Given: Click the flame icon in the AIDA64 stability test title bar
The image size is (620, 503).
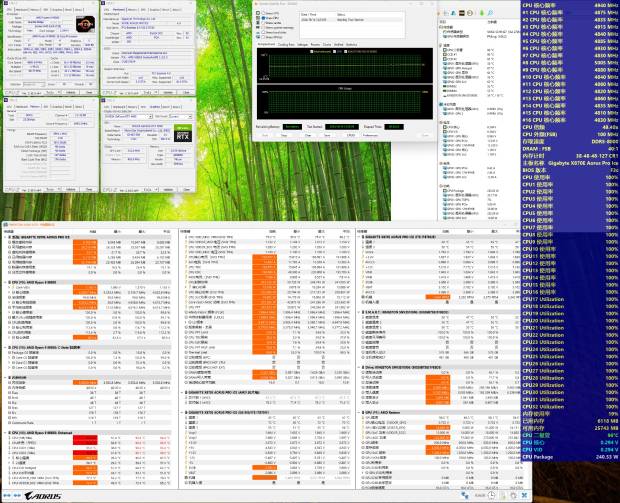Looking at the screenshot, I should [256, 4].
